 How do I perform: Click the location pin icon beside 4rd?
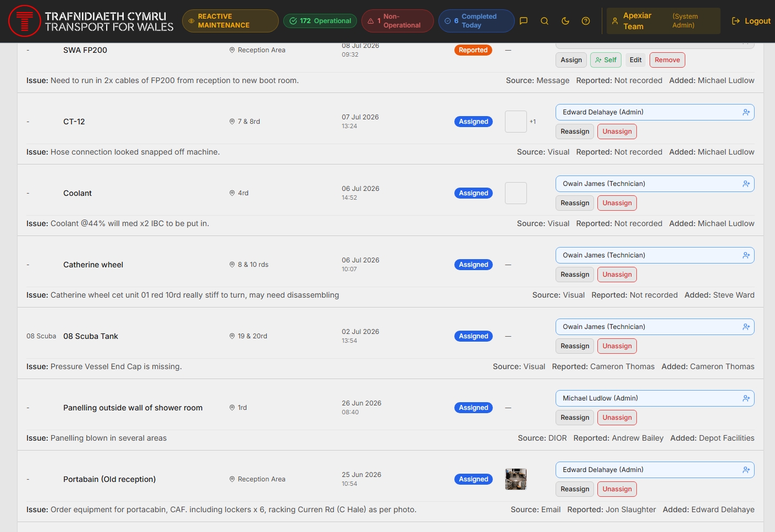232,193
